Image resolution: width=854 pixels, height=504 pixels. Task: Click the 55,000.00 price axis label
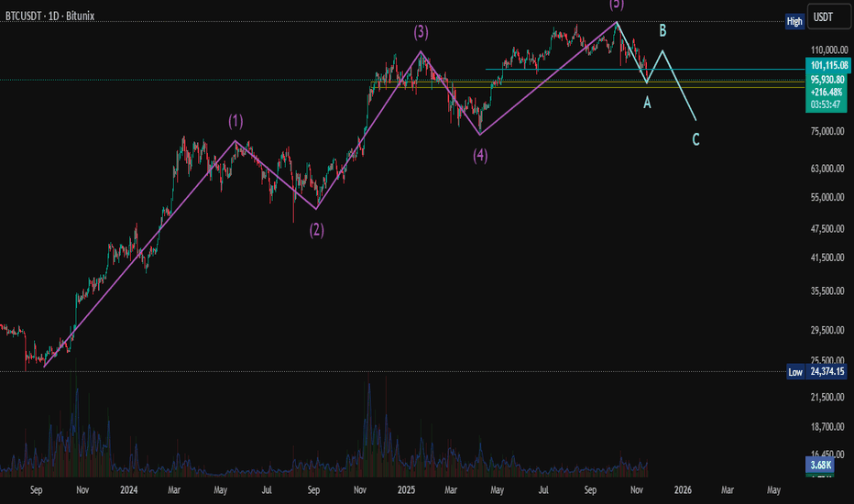[x=827, y=197]
